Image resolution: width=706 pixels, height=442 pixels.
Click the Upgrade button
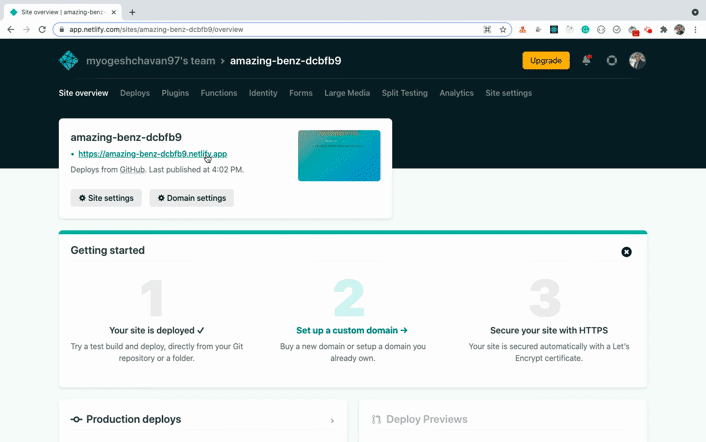click(546, 60)
